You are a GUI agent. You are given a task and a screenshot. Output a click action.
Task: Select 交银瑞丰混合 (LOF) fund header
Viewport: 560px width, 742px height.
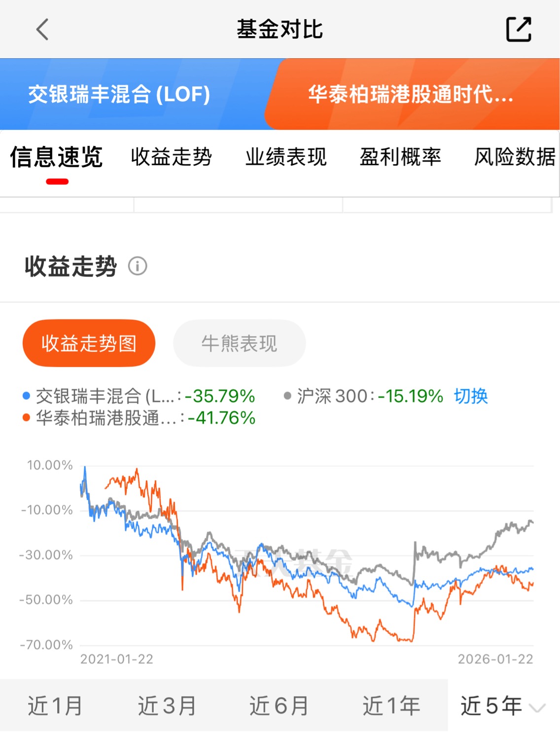[119, 94]
